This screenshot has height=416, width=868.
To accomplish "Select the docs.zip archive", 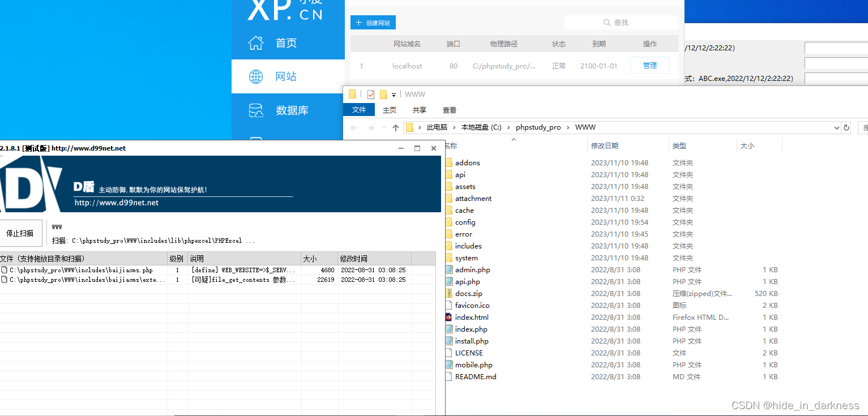I will click(468, 294).
